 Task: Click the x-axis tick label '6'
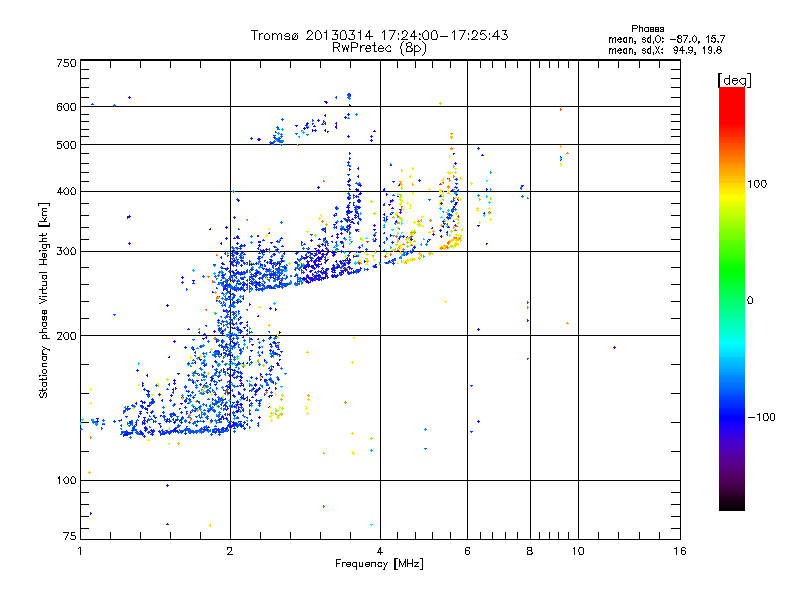[467, 551]
